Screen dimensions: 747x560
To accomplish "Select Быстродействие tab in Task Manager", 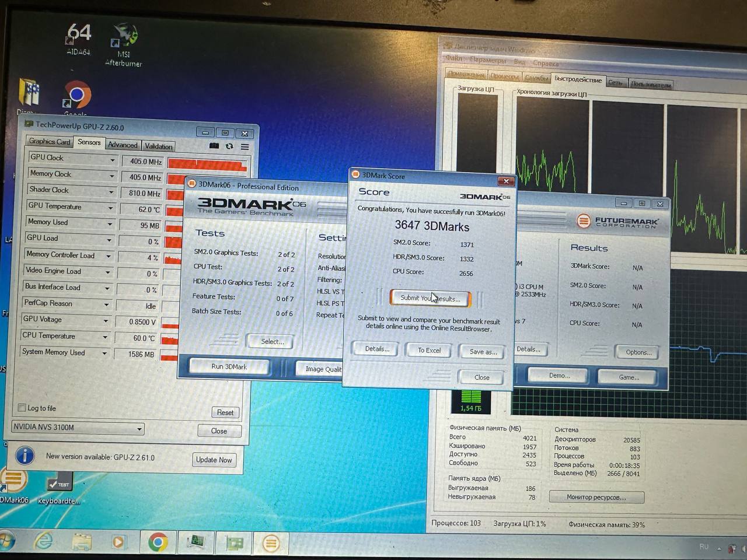I will click(578, 79).
